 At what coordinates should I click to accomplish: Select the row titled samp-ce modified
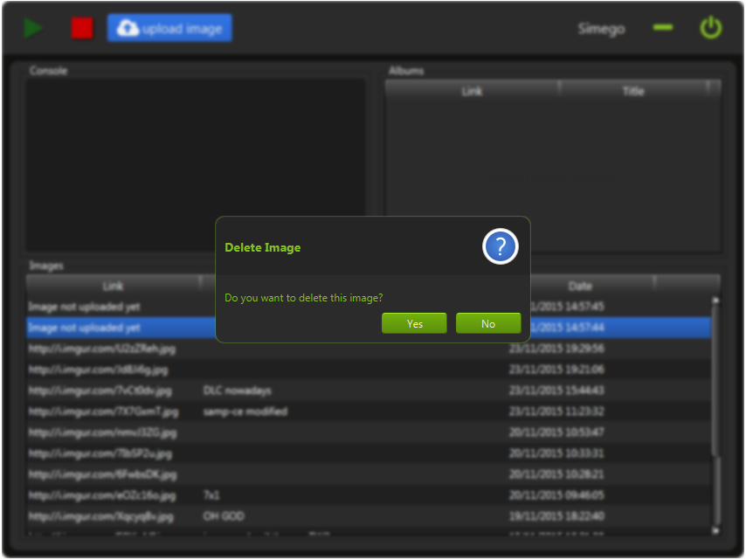369,411
